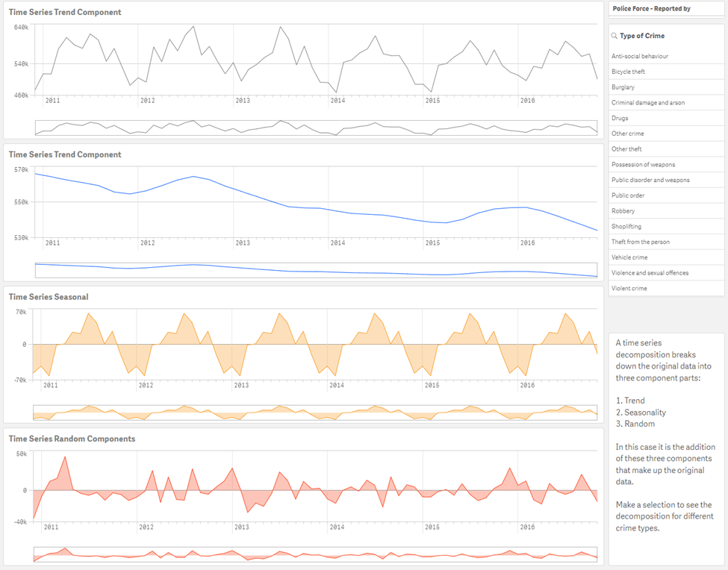Click the Time Series Random Components title

click(72, 439)
